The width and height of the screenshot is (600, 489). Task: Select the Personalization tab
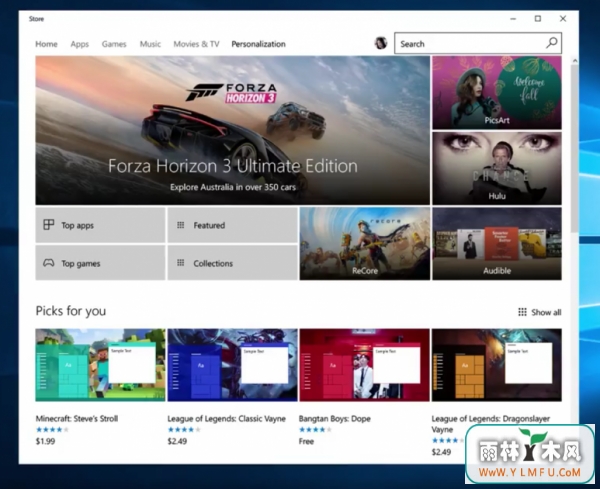[258, 44]
